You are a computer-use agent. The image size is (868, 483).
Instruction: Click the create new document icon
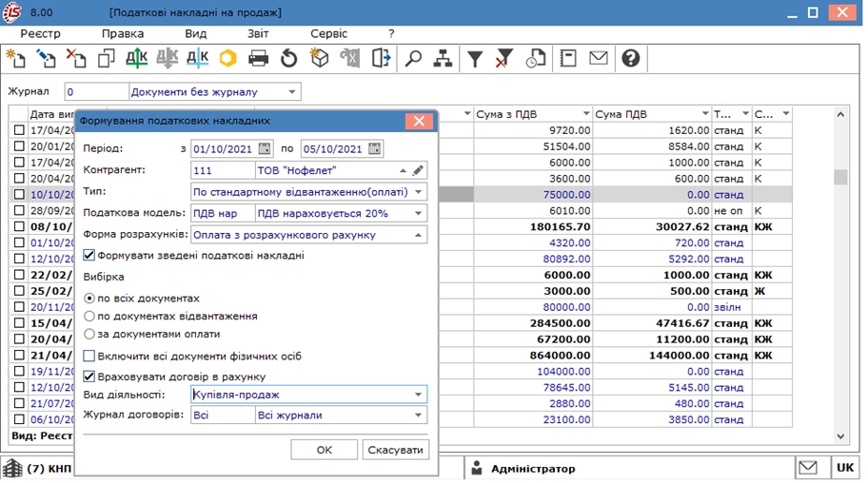(15, 58)
